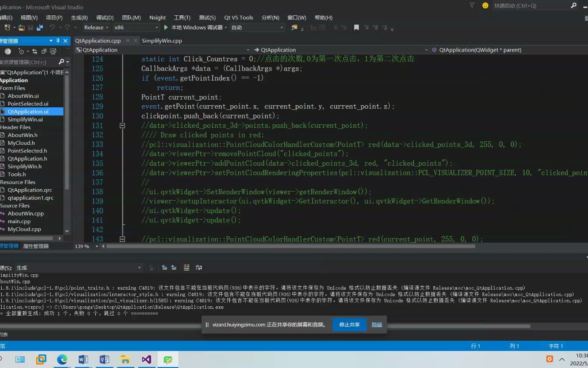Open the 生成 output source dropdown

(x=79, y=267)
